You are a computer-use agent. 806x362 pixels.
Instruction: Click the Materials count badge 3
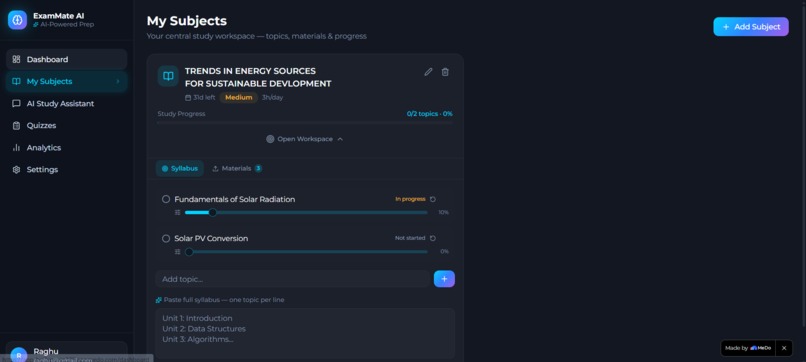(258, 168)
